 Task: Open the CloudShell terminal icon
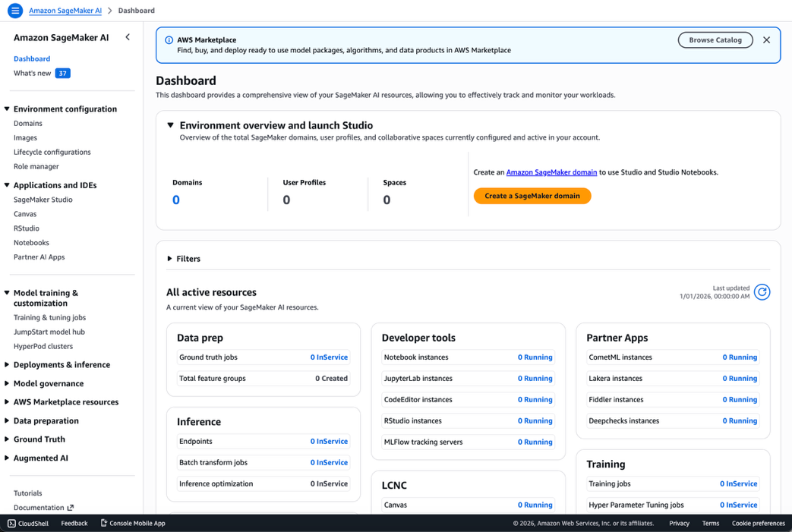click(x=11, y=524)
